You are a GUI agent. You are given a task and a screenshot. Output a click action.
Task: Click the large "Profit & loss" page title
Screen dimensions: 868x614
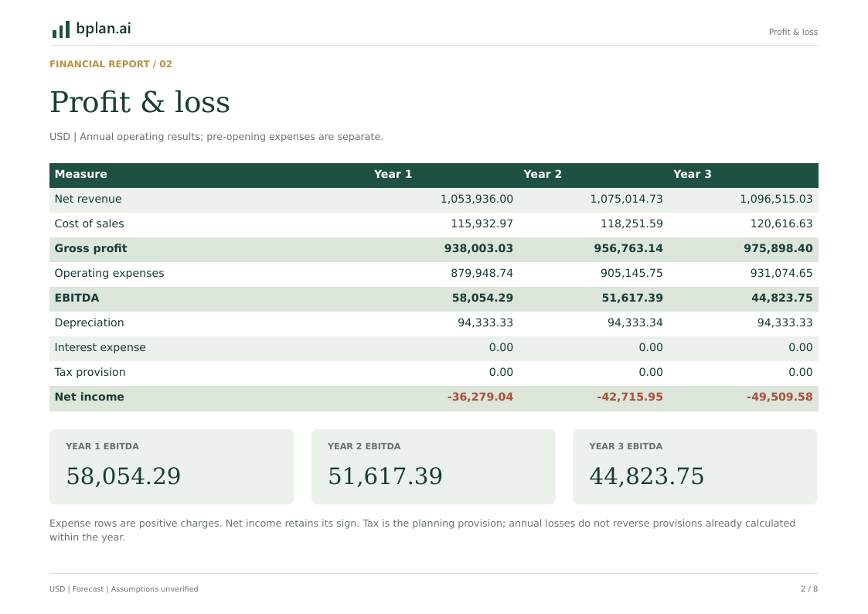(x=139, y=102)
